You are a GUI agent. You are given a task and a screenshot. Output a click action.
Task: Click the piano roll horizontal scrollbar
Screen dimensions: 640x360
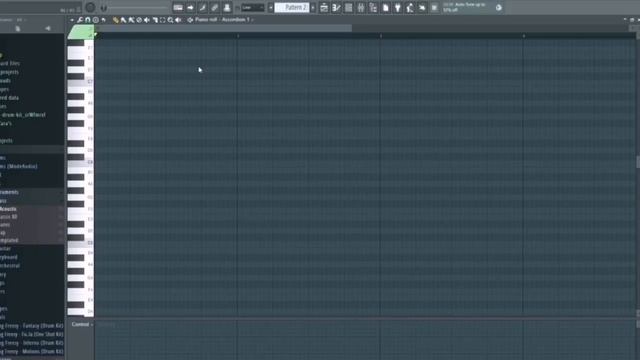point(223,28)
